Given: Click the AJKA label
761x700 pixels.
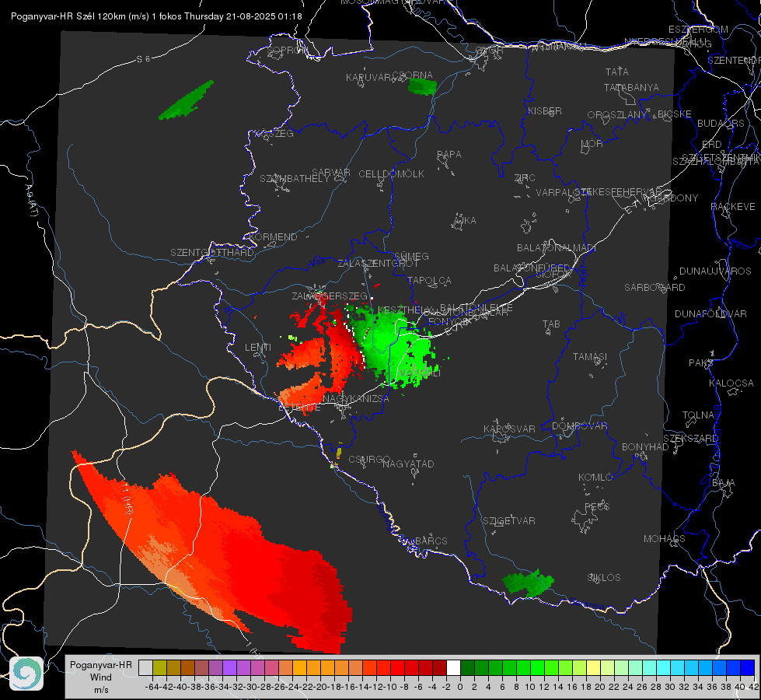Looking at the screenshot, I should (465, 221).
